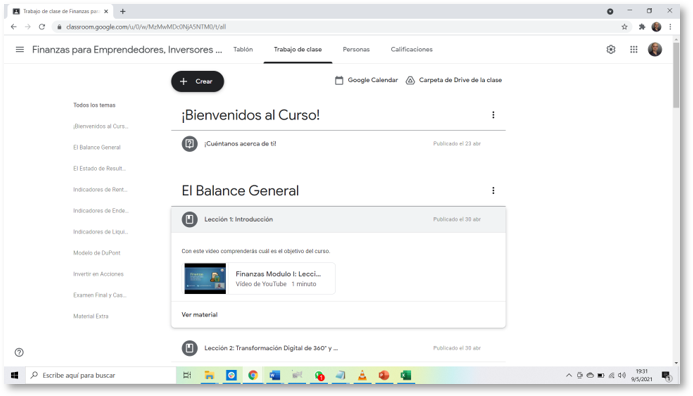Open File Explorer from the taskbar
Viewport: 693px width, 396px height.
pos(209,375)
